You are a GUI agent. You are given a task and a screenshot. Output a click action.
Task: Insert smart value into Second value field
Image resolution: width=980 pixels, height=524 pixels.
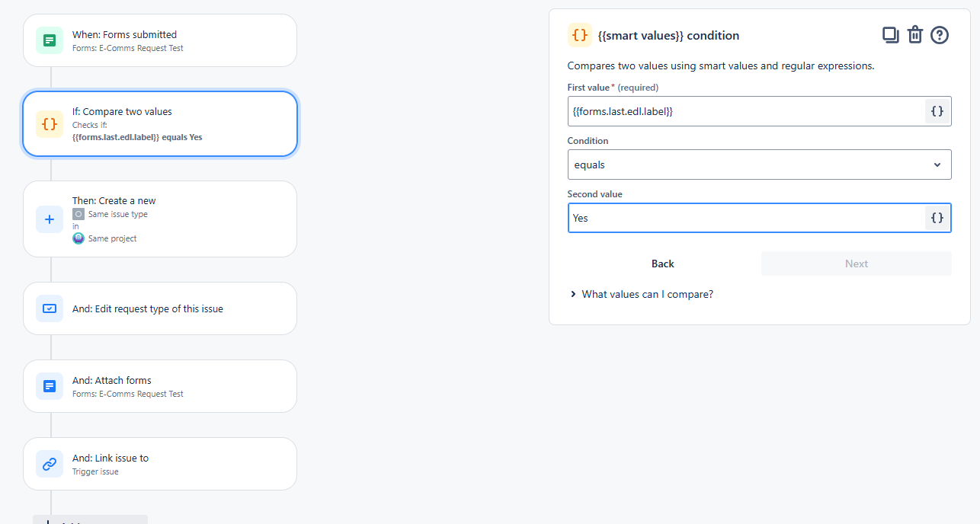pos(937,218)
